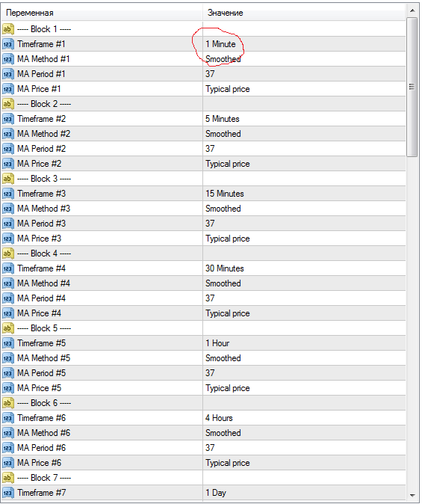Select the 37 value of MA Period #1
The width and height of the screenshot is (422, 504).
tap(210, 74)
